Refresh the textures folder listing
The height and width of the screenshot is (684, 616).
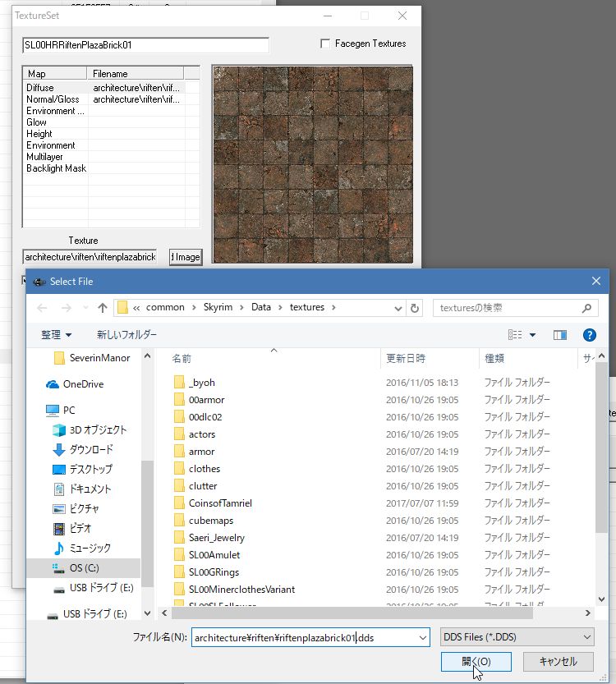(x=415, y=308)
